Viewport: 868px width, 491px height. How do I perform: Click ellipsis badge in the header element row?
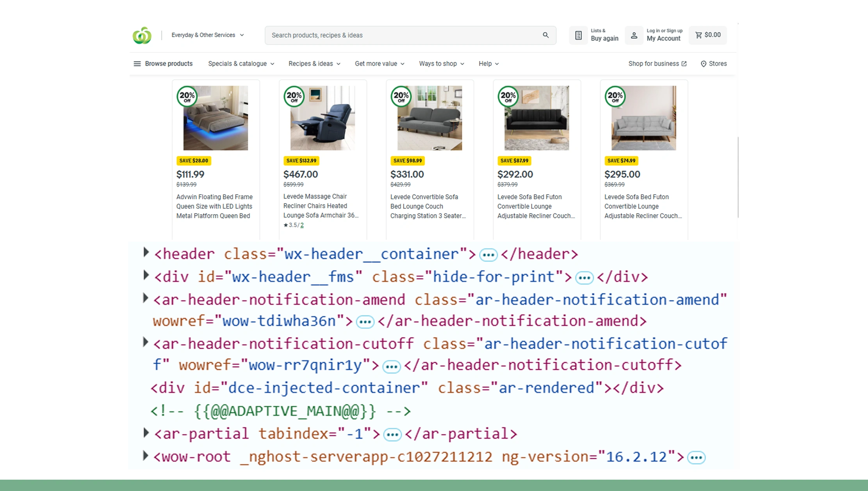[x=488, y=255]
